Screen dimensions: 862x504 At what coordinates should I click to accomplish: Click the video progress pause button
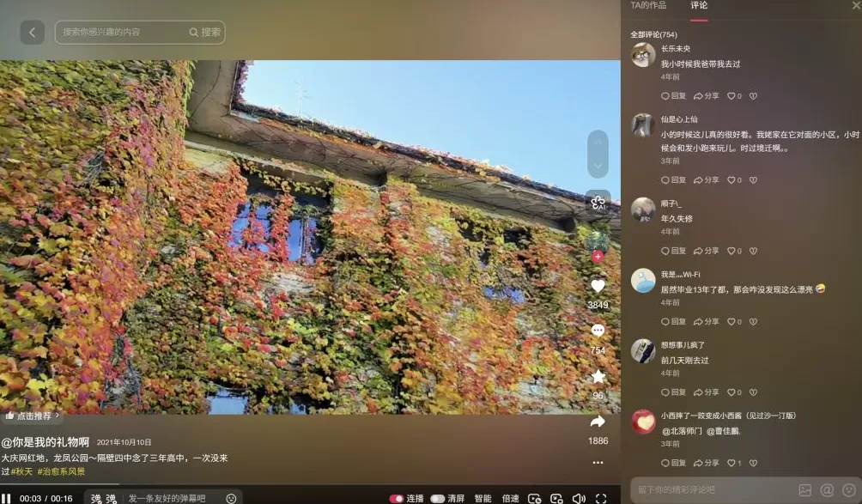[7, 498]
